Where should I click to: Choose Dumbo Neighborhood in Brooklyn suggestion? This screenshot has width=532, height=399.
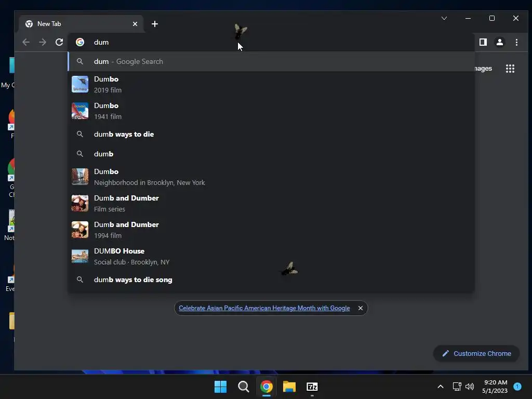271,177
